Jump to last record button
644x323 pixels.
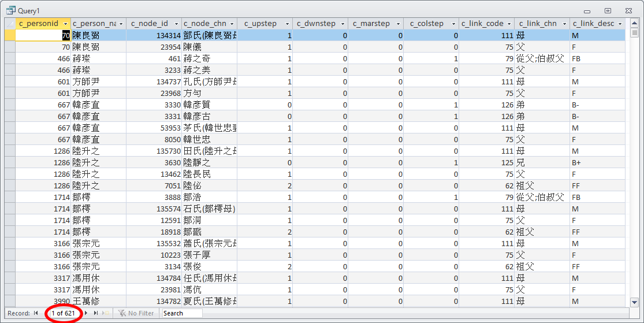(96, 313)
